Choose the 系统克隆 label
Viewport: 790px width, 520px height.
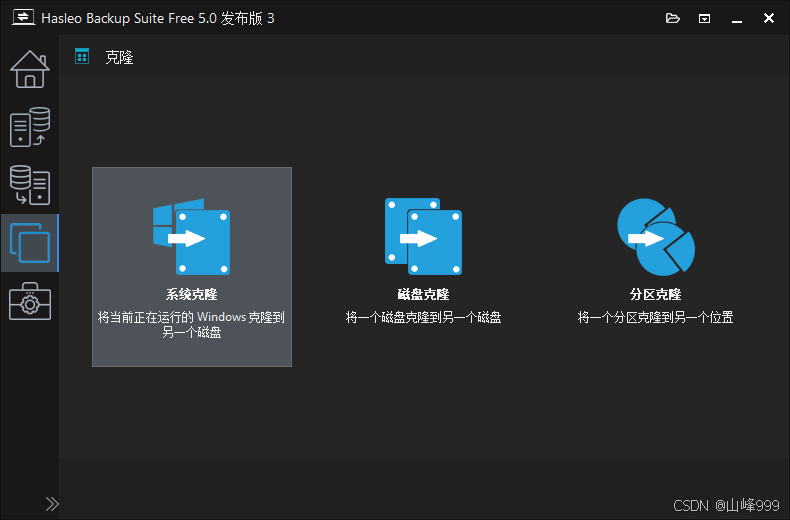[191, 294]
